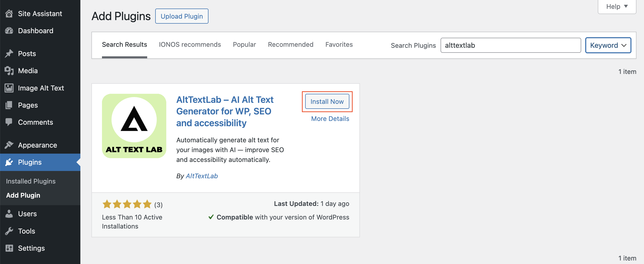This screenshot has height=264, width=644.
Task: Open the Site Assistant menu
Action: pos(40,14)
